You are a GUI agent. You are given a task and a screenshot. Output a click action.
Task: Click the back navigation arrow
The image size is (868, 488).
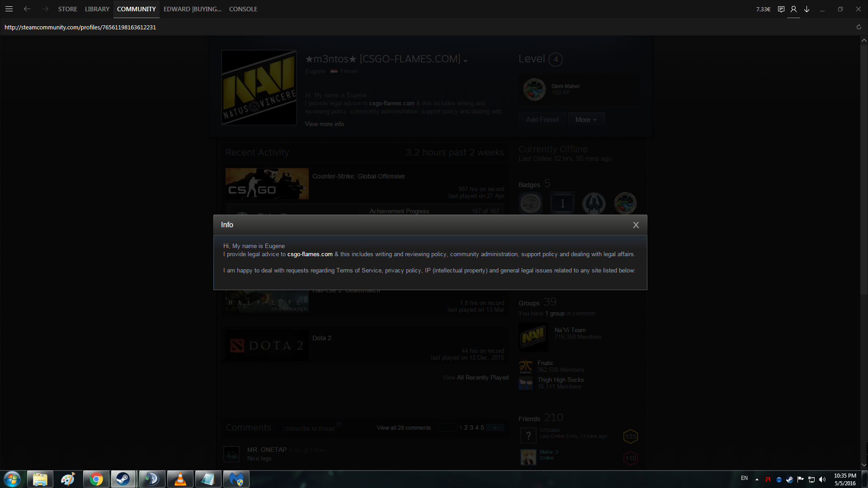click(x=27, y=9)
